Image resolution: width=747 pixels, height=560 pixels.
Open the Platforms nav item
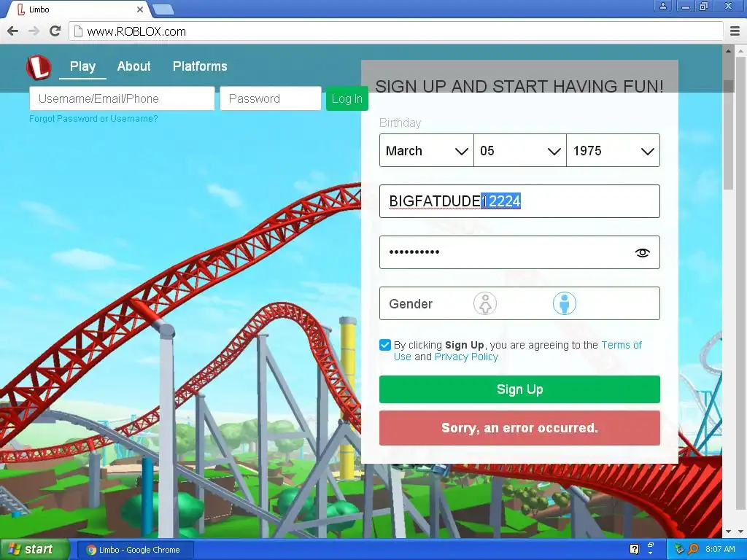(200, 66)
